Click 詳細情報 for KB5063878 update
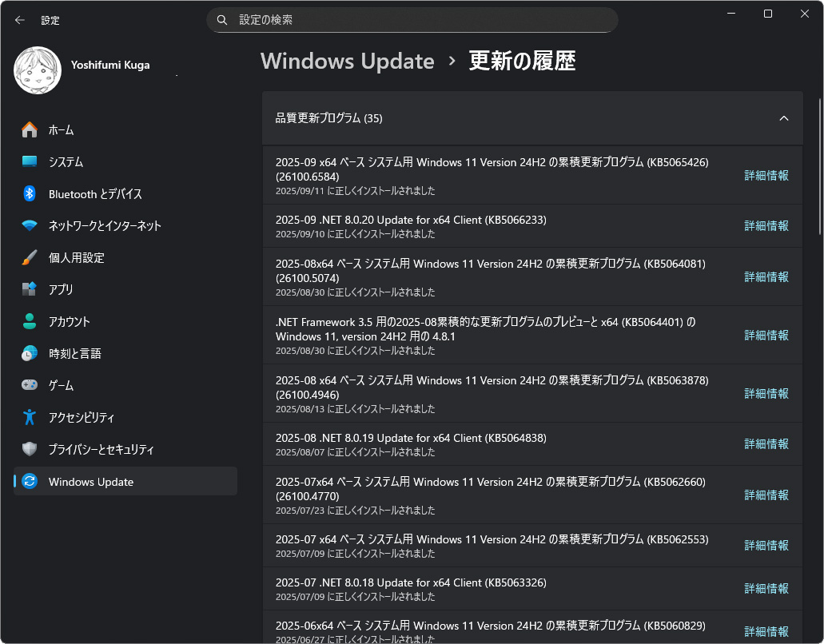824x644 pixels. coord(766,394)
